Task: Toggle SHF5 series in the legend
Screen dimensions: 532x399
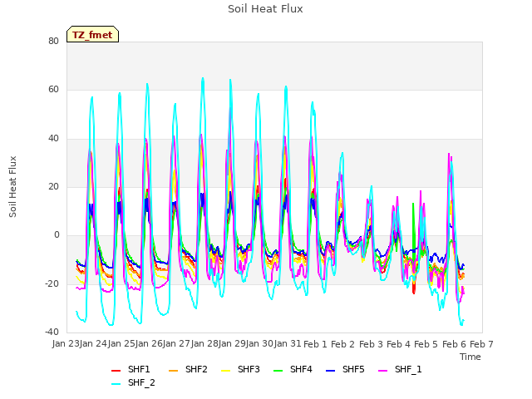Action: coord(345,369)
